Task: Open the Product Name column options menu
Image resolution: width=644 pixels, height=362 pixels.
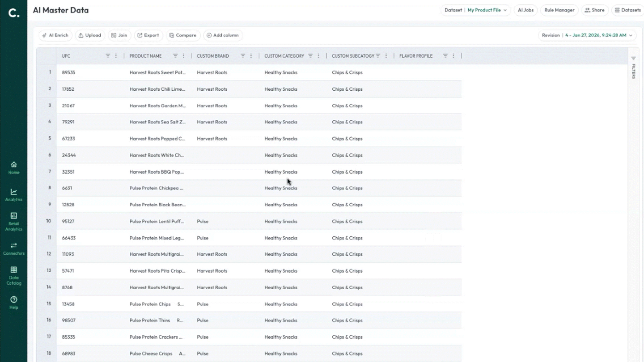Action: pyautogui.click(x=183, y=56)
